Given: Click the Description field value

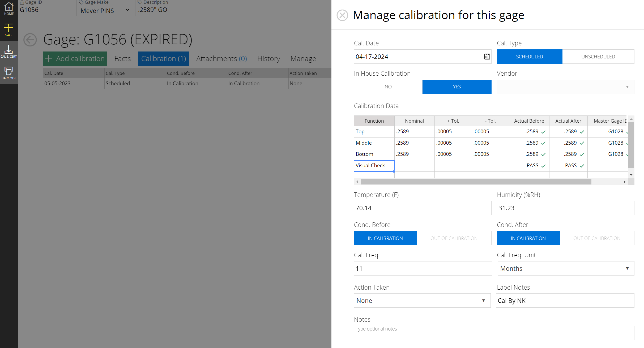Looking at the screenshot, I should pos(152,10).
